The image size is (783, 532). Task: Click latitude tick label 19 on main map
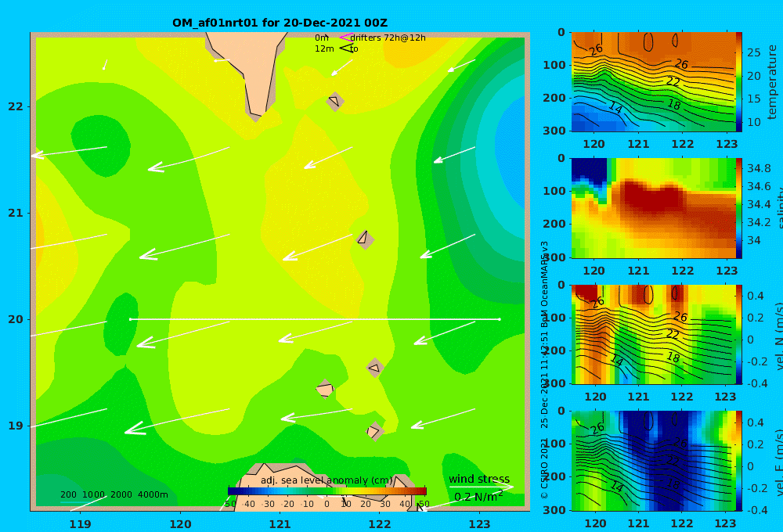(16, 426)
